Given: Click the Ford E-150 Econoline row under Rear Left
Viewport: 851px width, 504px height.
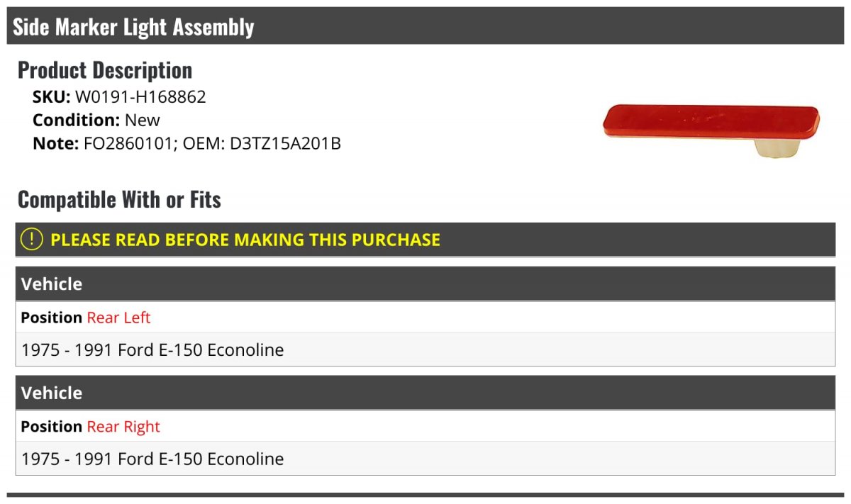Looking at the screenshot, I should point(425,349).
